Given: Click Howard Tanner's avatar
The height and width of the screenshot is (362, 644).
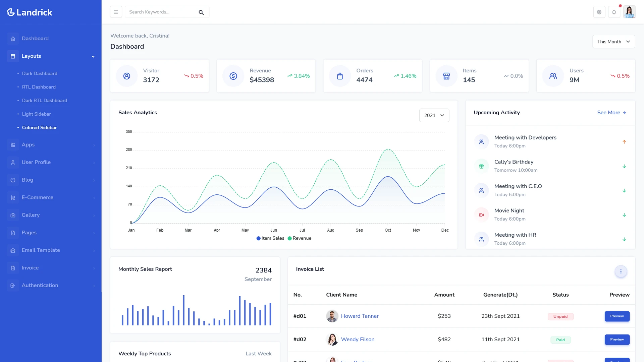Looking at the screenshot, I should [332, 316].
